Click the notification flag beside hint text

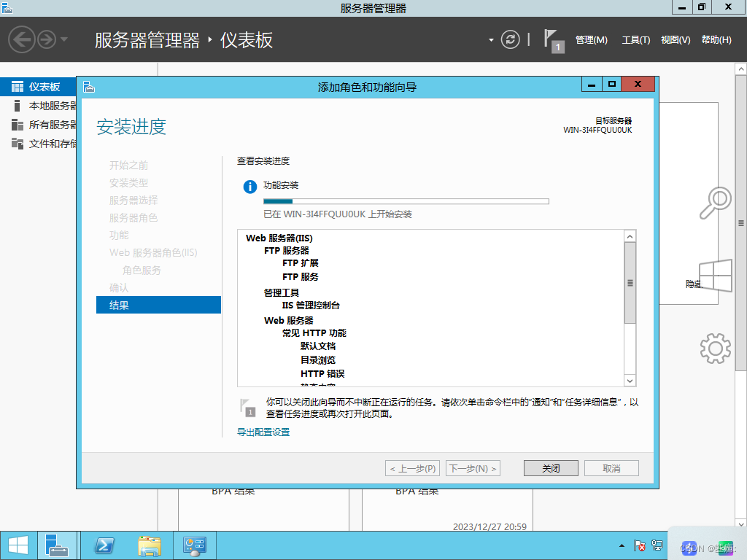(x=248, y=408)
